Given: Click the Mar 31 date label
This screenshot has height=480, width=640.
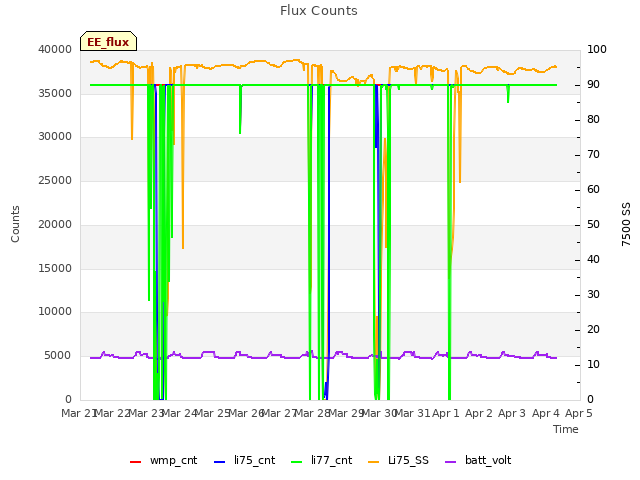Looking at the screenshot, I should [x=412, y=413].
